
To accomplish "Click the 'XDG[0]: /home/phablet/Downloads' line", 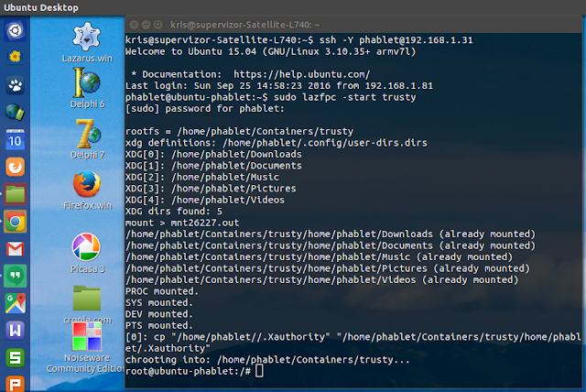I will click(213, 155).
